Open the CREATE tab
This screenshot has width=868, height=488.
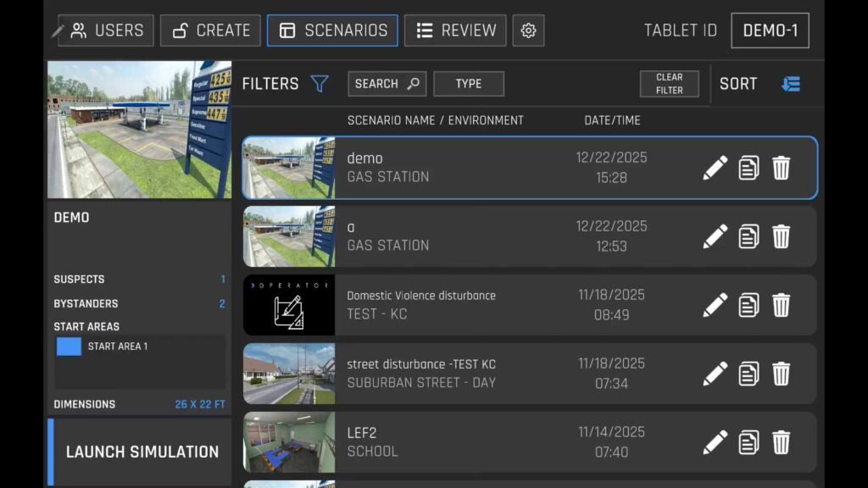(x=211, y=30)
